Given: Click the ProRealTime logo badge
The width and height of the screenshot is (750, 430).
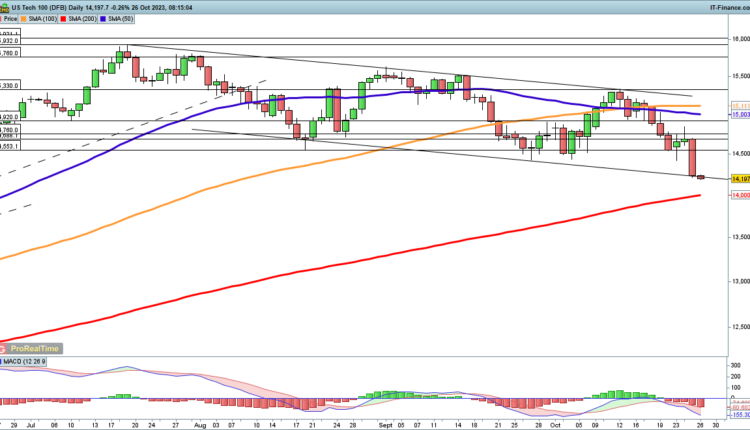Looking at the screenshot, I should [30, 348].
